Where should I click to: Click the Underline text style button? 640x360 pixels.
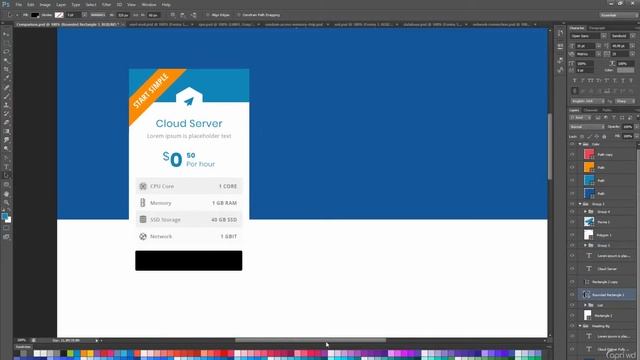click(623, 81)
